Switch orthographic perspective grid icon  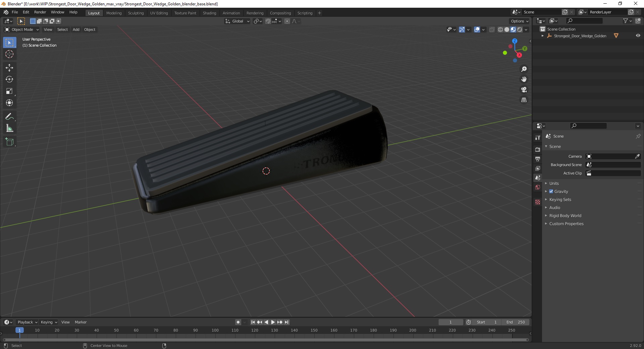tap(524, 100)
